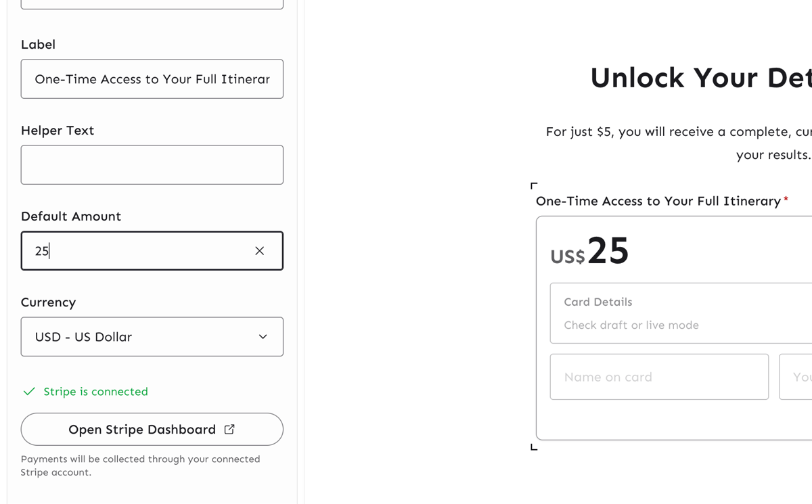Clear the Default Amount field with the X icon
The height and width of the screenshot is (504, 812).
click(x=259, y=251)
